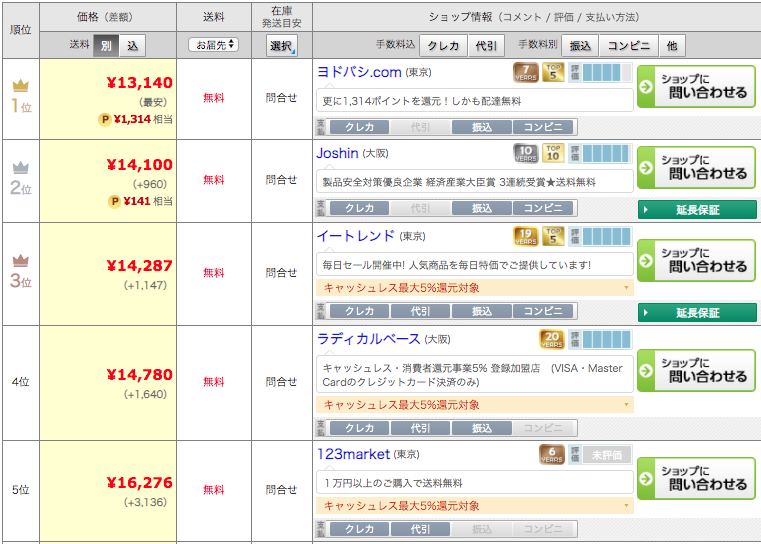Click the ¥14,287 price for イートレンド

(140, 265)
